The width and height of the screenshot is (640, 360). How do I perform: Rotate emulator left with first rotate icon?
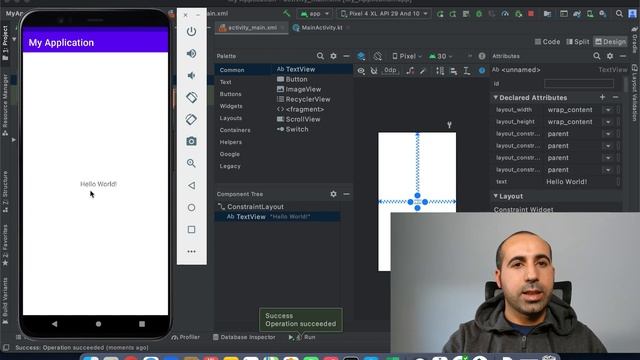[x=191, y=98]
